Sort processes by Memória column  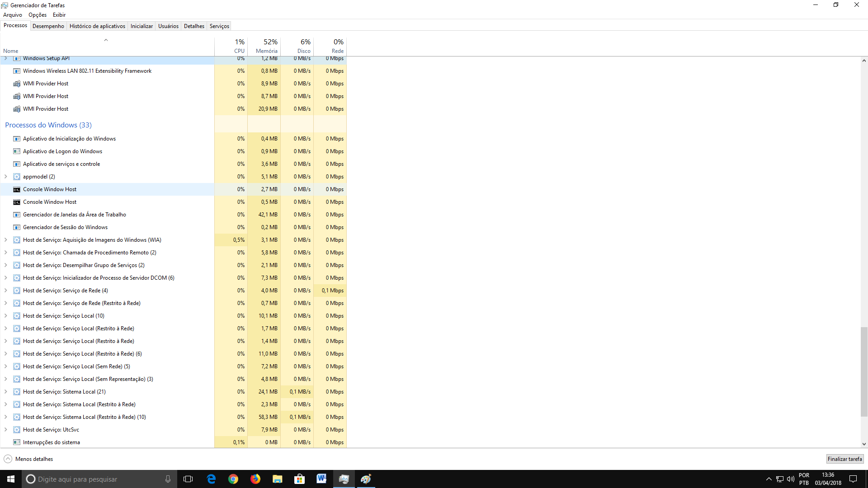pos(264,46)
